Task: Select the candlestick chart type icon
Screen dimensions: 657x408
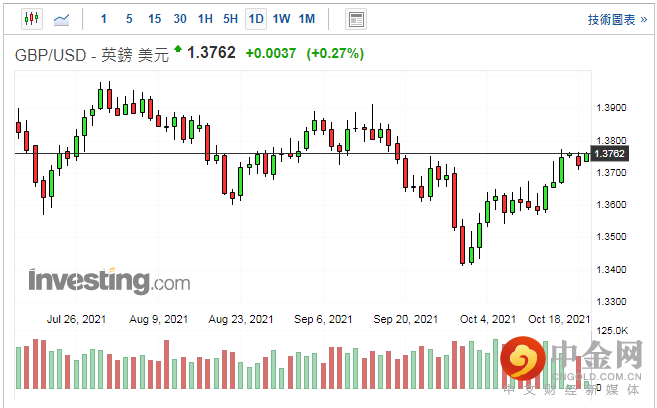Action: (x=31, y=19)
